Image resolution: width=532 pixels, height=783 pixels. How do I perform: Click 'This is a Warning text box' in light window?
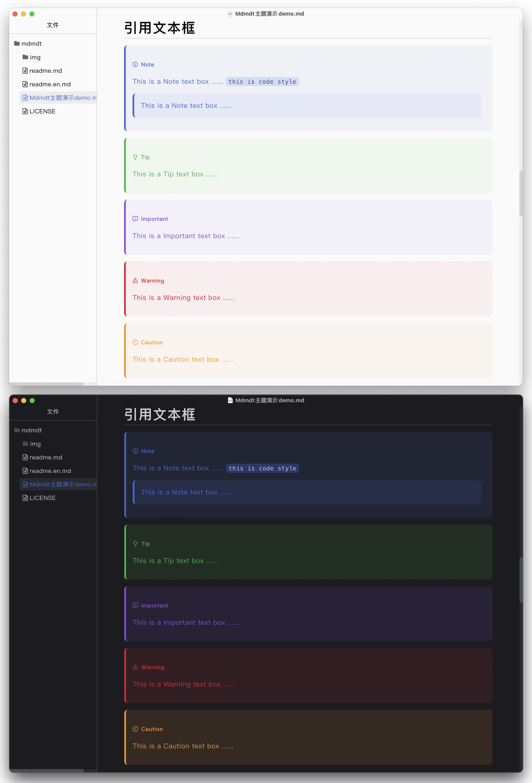tap(183, 298)
